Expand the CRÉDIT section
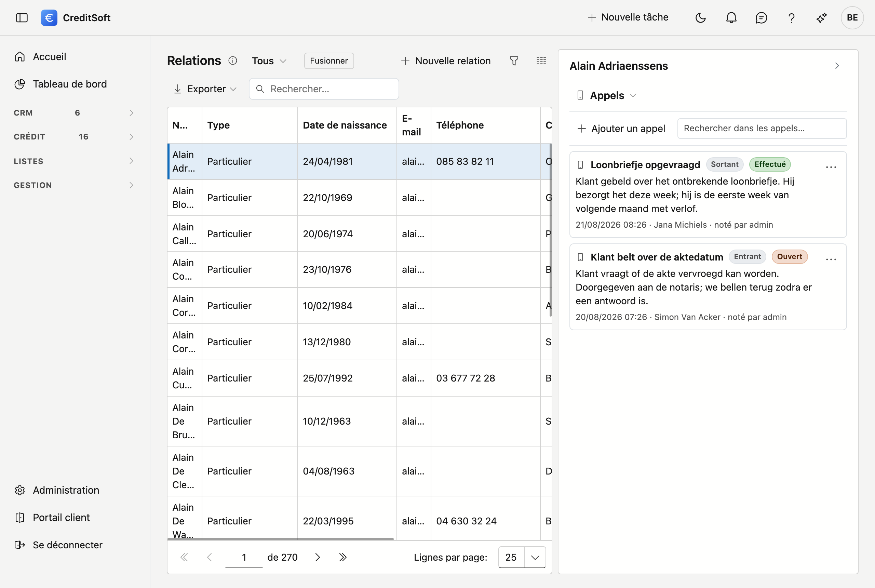The width and height of the screenshot is (875, 588). click(x=73, y=137)
